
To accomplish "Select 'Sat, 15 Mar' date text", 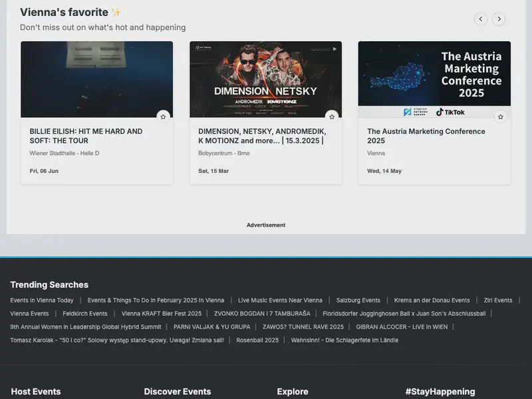I will pos(213,171).
